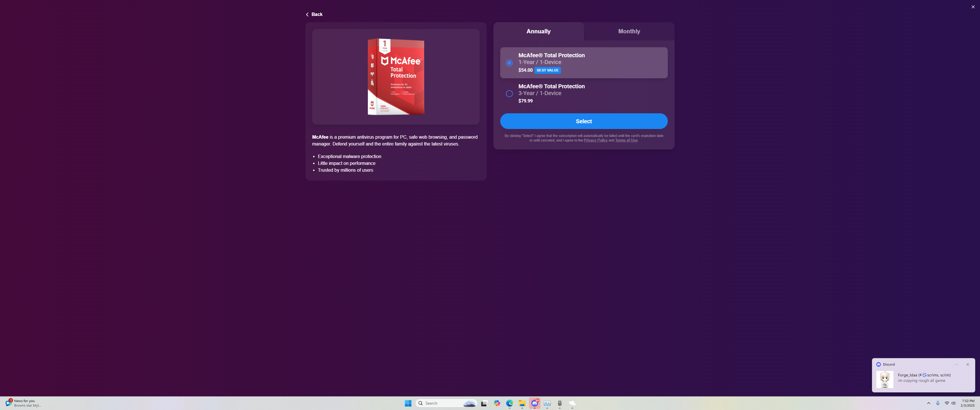
Task: Select the 3-Year / 1-Device plan radio button
Action: [509, 94]
